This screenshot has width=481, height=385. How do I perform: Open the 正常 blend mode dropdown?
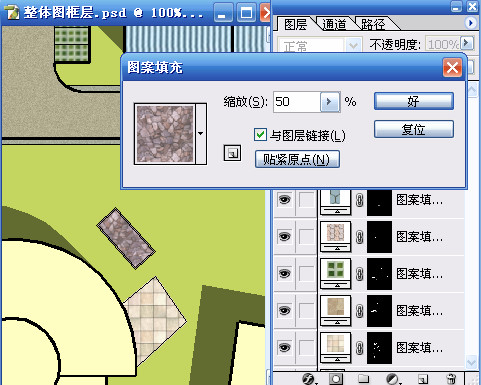pyautogui.click(x=353, y=45)
